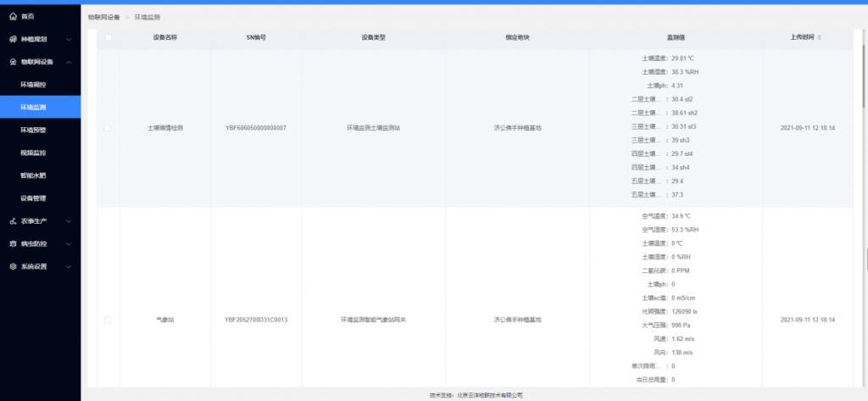Click the 物联网设备 device icon in sidebar
Screen dimensions: 868x401
[x=14, y=62]
